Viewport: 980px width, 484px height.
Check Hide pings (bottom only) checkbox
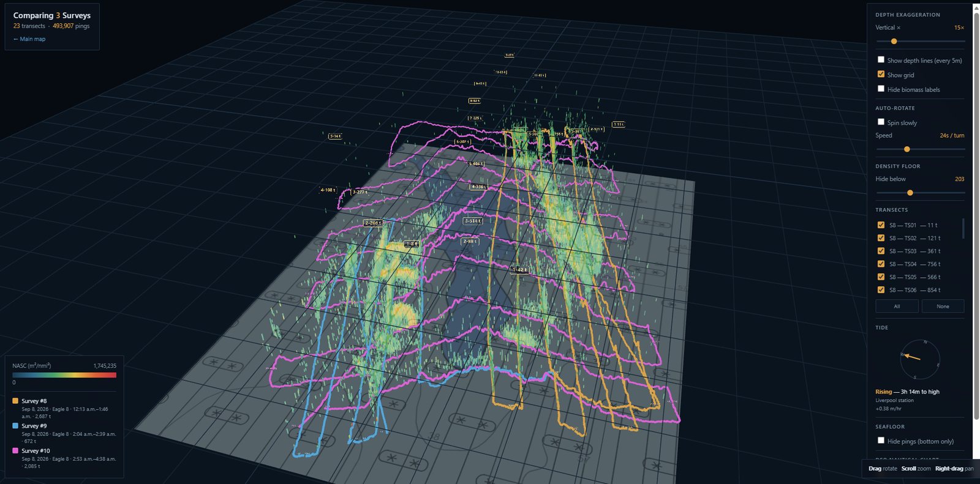click(881, 441)
